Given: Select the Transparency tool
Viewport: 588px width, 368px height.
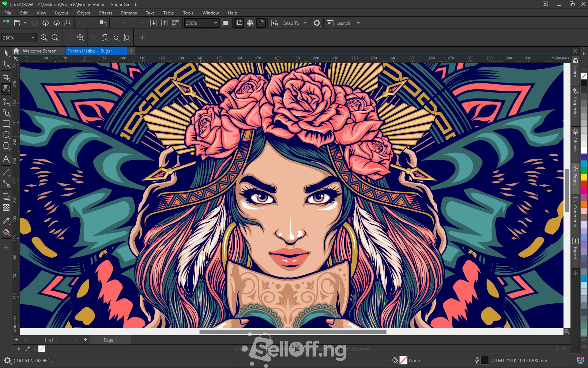Looking at the screenshot, I should pyautogui.click(x=6, y=208).
